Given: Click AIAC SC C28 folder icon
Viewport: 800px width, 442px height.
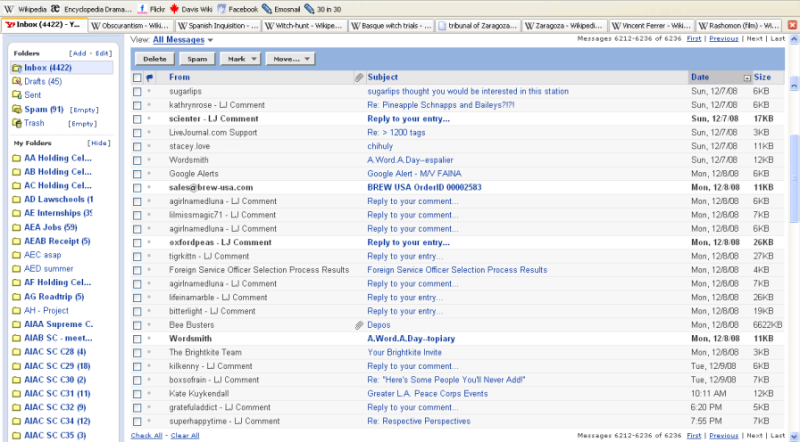Looking at the screenshot, I should pyautogui.click(x=16, y=352).
